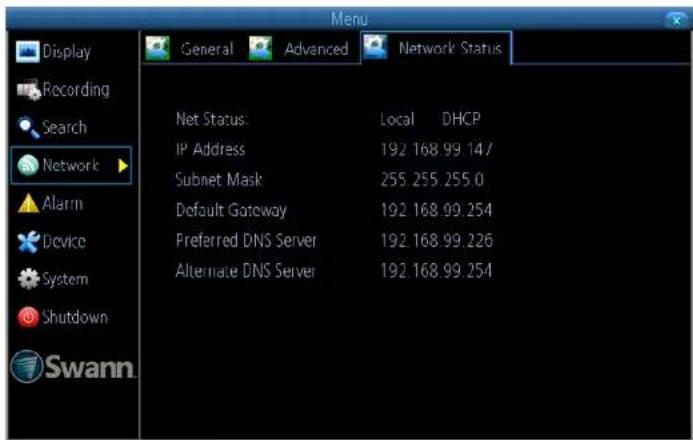Click the red Shutdown power icon
The width and height of the screenshot is (693, 440).
[x=28, y=317]
